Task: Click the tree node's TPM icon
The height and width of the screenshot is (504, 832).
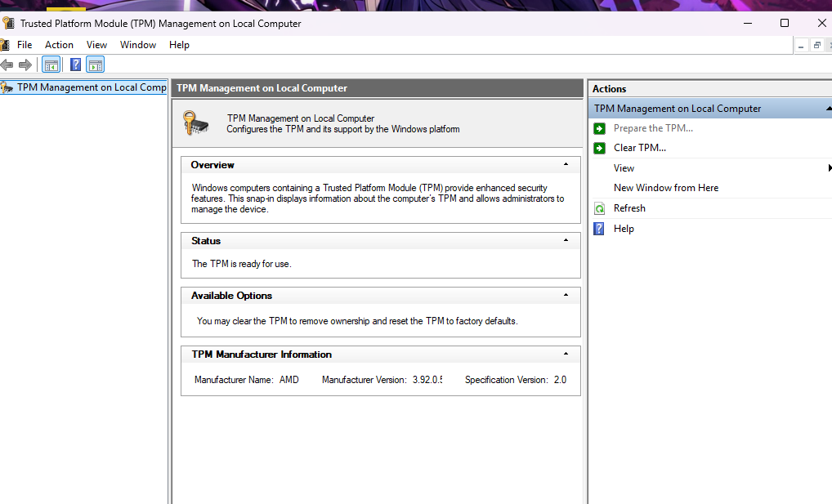Action: tap(7, 87)
